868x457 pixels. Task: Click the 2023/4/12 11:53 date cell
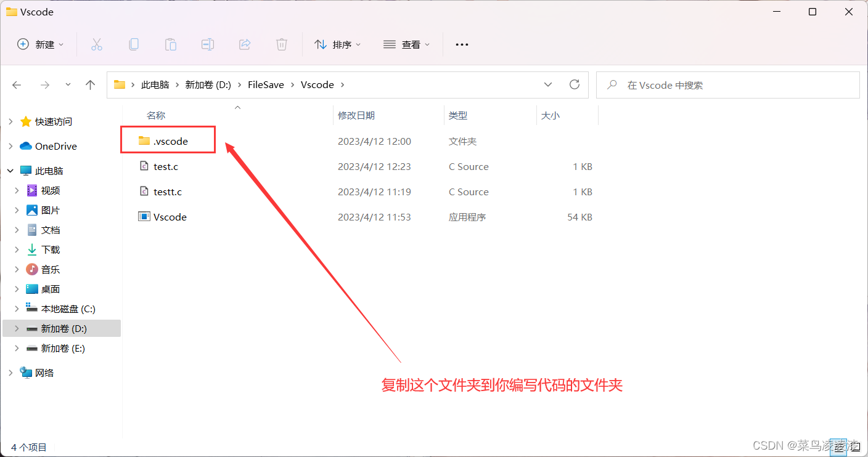(x=374, y=217)
